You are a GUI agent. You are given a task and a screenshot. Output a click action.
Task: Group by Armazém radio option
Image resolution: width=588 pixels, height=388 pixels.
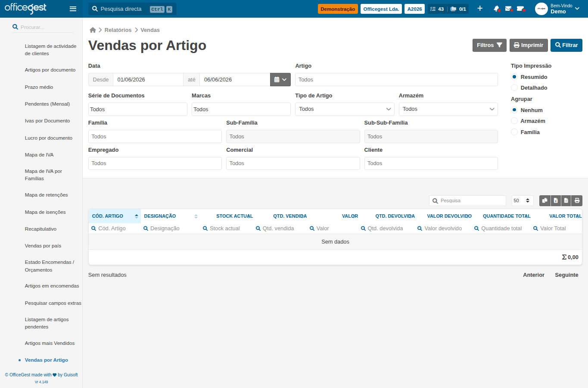514,121
